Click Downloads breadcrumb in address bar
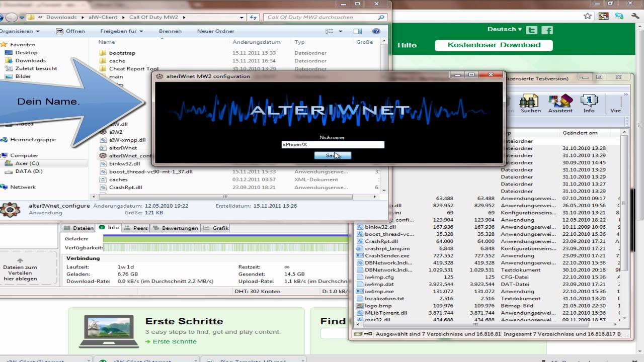The height and width of the screenshot is (362, 644). (61, 17)
